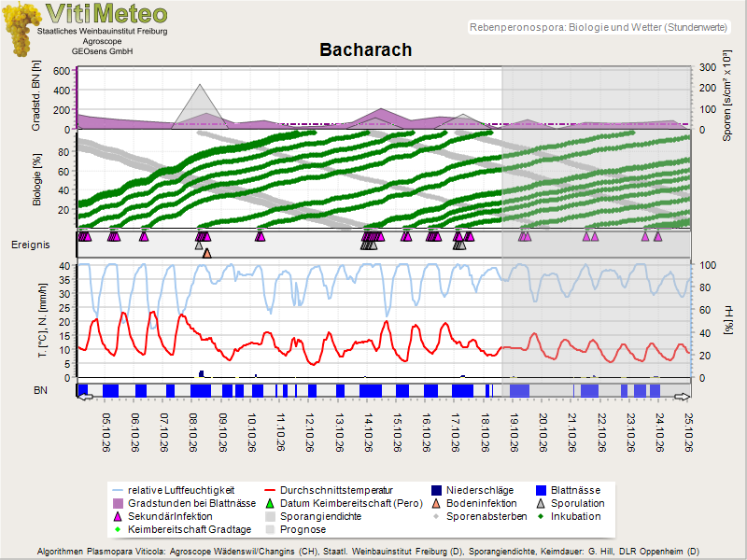Click the '18.10.26' date label

(485, 432)
